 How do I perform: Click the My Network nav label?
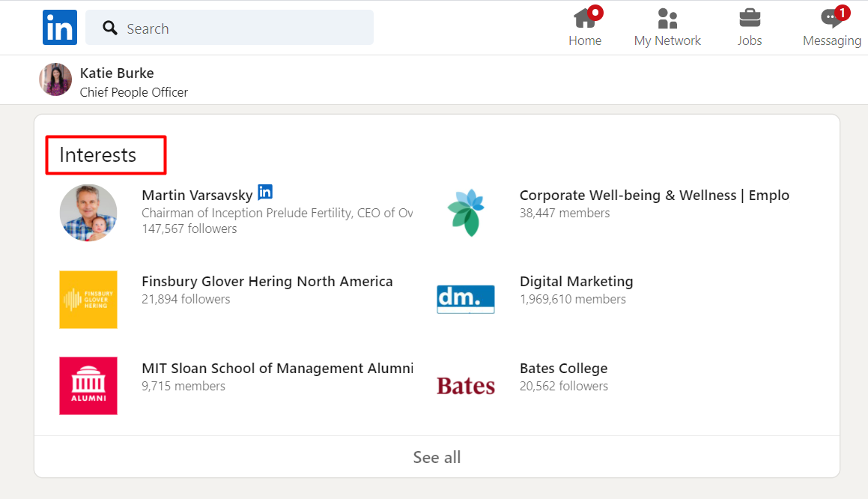point(667,40)
